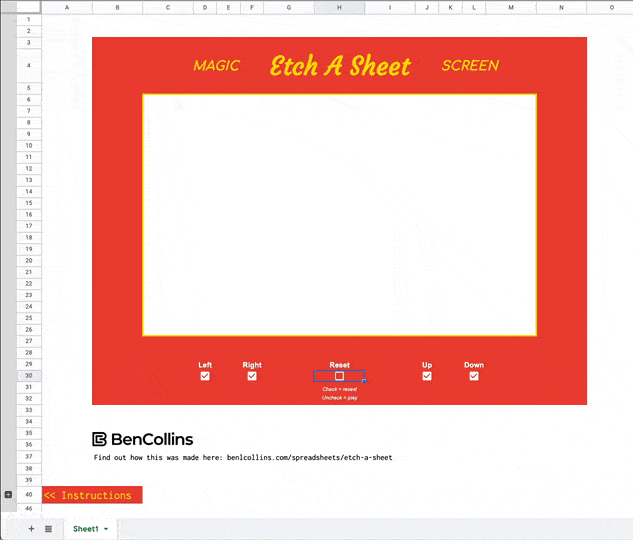Open benlcollins.com etch-a-sheet link text
The height and width of the screenshot is (540, 633).
point(309,457)
